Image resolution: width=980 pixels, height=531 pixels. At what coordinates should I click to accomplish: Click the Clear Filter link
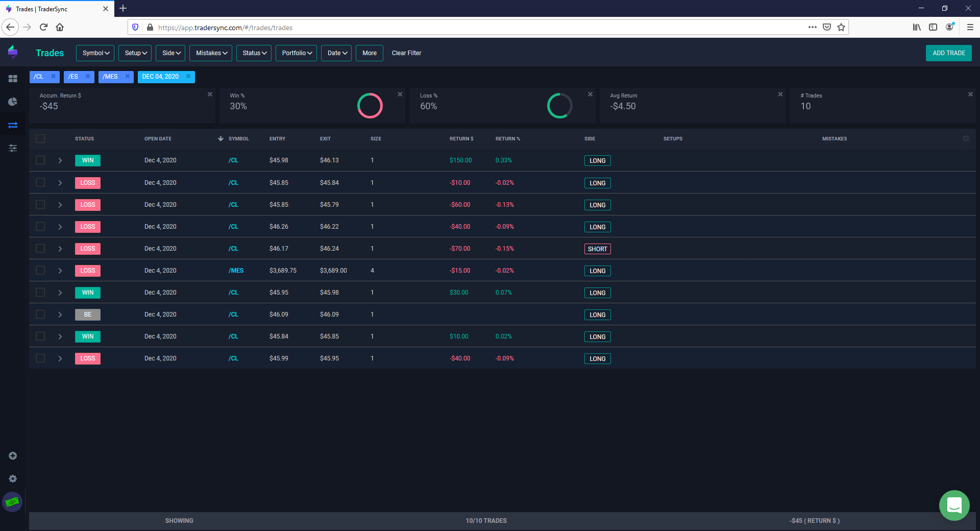[x=407, y=53]
